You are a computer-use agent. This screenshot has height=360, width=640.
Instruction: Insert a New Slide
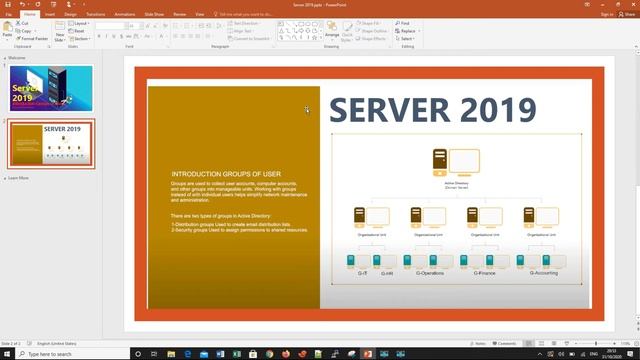(x=60, y=31)
